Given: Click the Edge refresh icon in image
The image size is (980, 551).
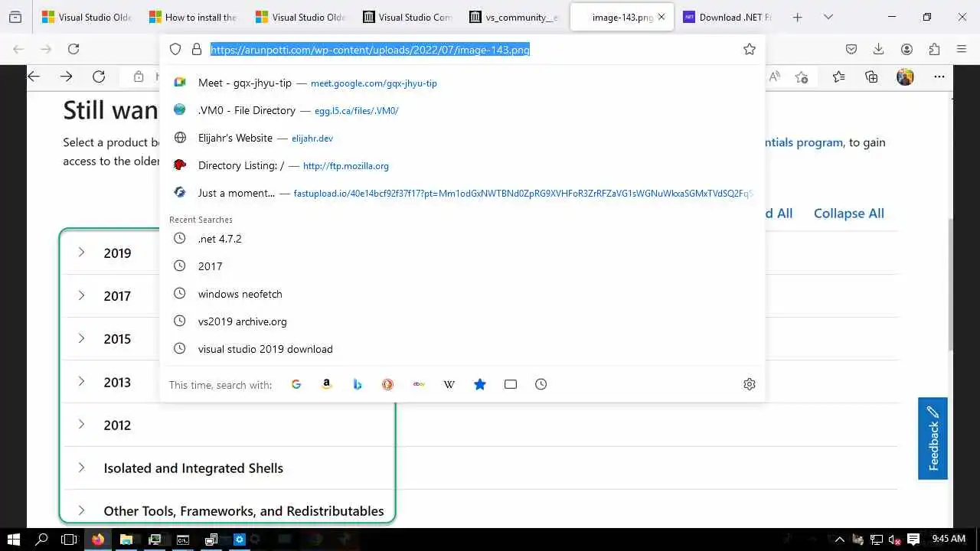Looking at the screenshot, I should click(x=98, y=77).
